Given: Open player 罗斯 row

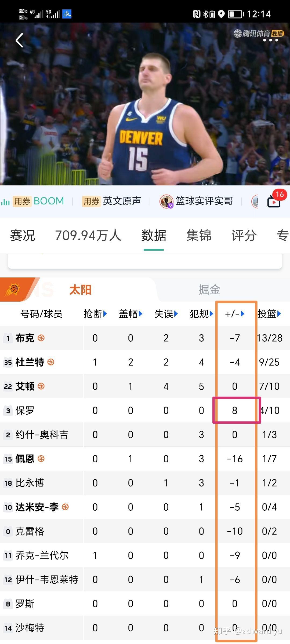Looking at the screenshot, I should 145,603.
